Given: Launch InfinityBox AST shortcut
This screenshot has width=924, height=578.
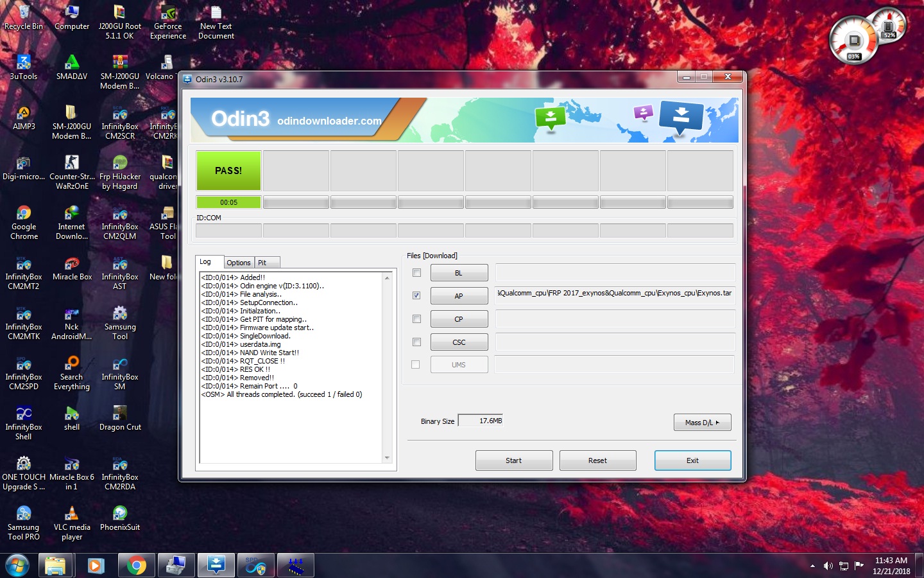Looking at the screenshot, I should pyautogui.click(x=120, y=272).
